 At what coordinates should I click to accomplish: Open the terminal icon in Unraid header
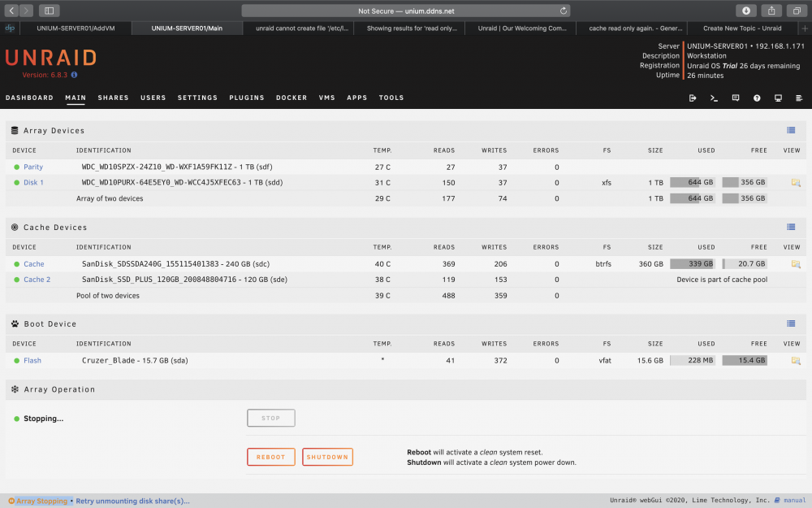[714, 98]
